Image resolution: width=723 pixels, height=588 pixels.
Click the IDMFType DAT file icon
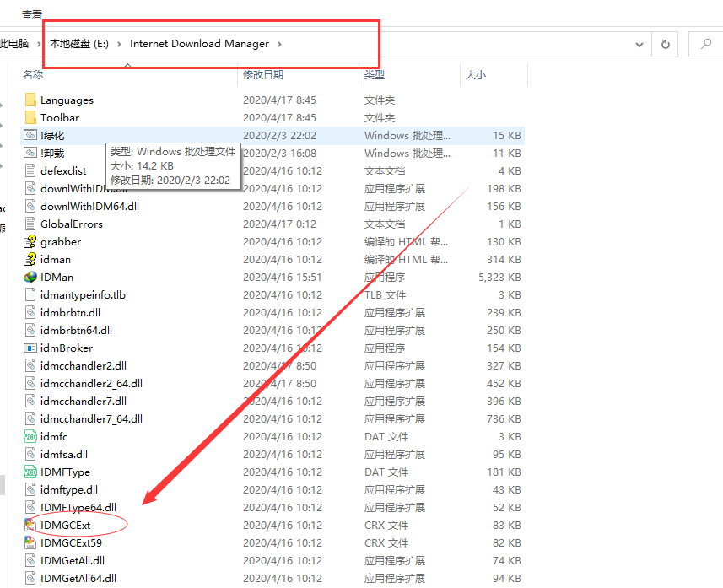pyautogui.click(x=30, y=472)
